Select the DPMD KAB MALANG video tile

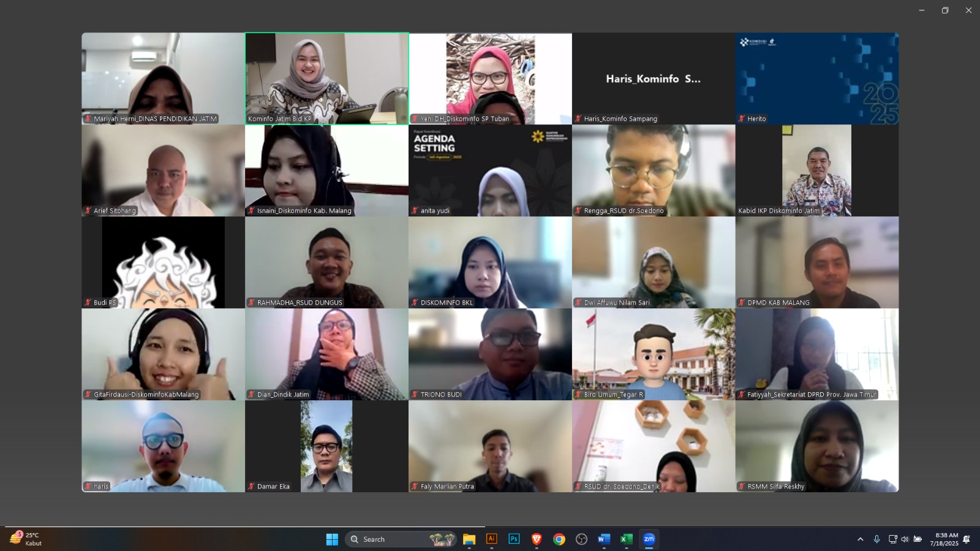pos(817,262)
